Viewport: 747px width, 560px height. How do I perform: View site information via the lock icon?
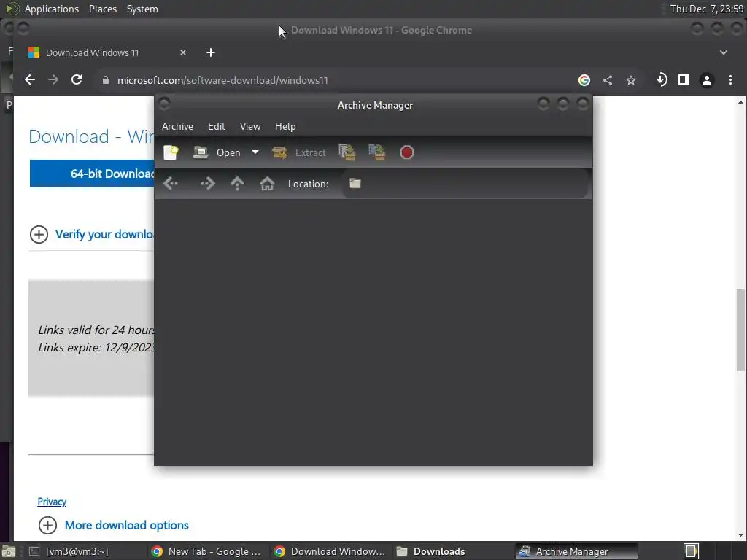tap(106, 80)
